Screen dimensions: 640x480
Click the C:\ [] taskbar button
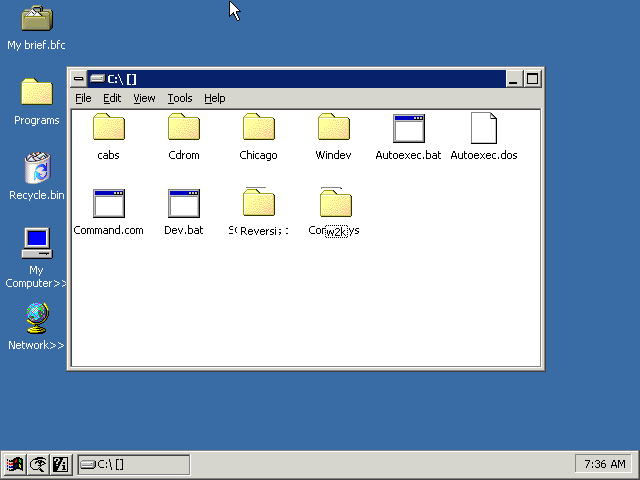133,464
